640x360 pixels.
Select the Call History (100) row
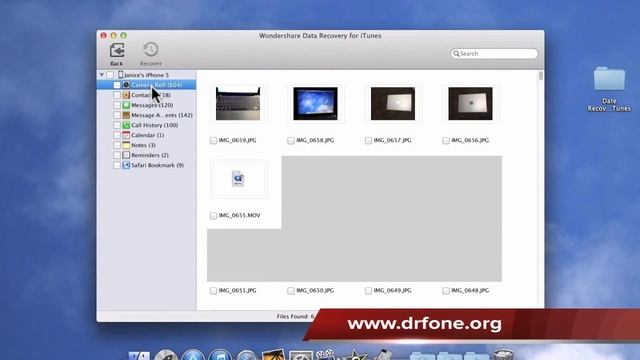coord(147,125)
